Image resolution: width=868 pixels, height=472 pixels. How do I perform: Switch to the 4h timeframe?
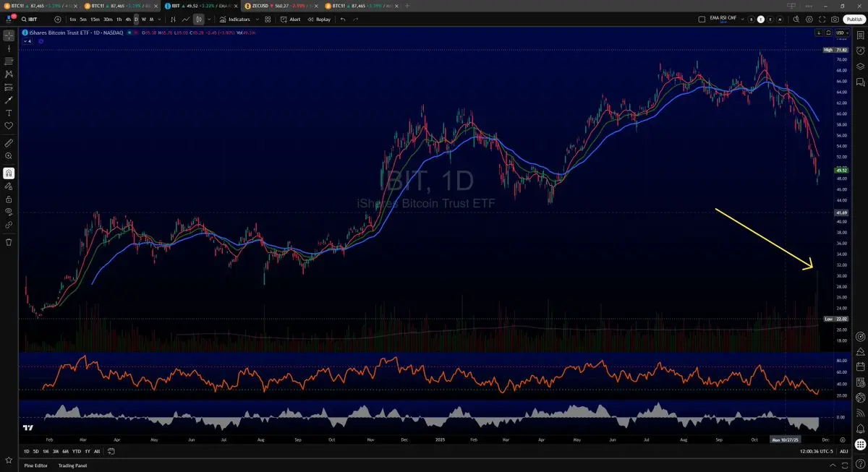128,20
